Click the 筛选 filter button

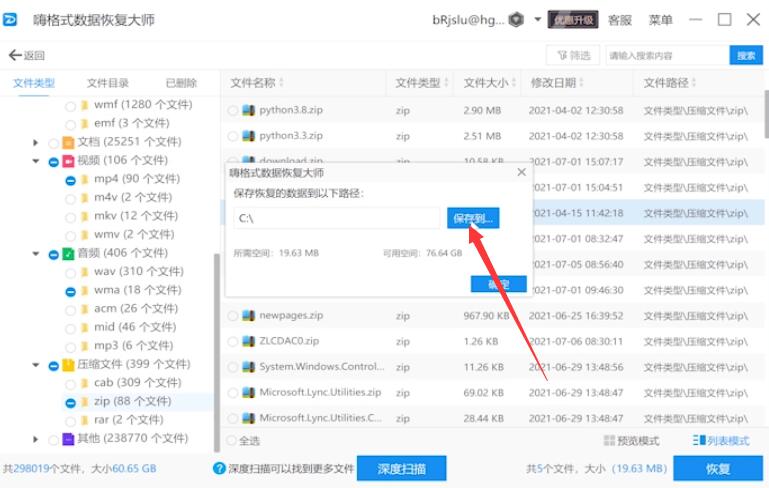[x=573, y=55]
